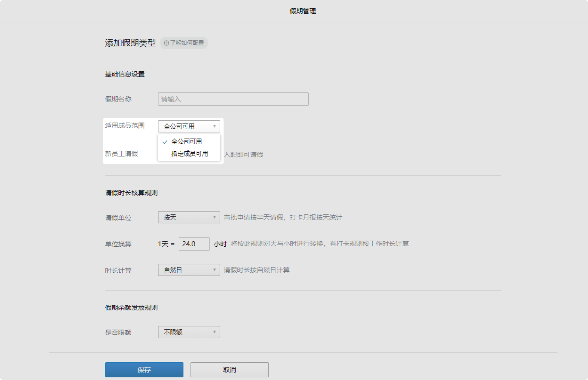Click arrow on the 自然日 dropdown
588x380 pixels.
(x=214, y=270)
